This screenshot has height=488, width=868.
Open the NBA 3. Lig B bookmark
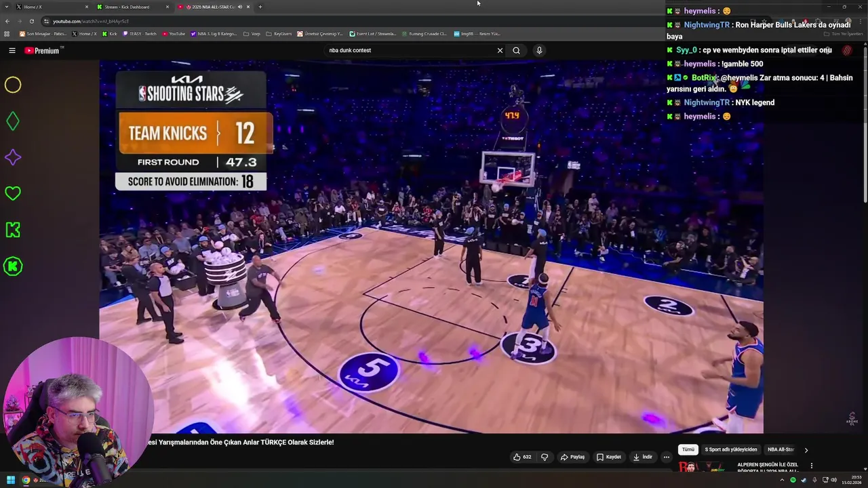pyautogui.click(x=214, y=34)
